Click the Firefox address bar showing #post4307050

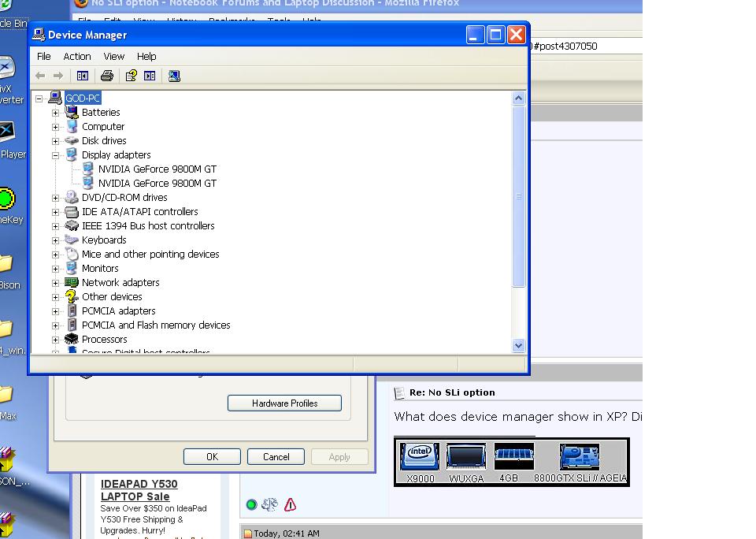(x=586, y=46)
